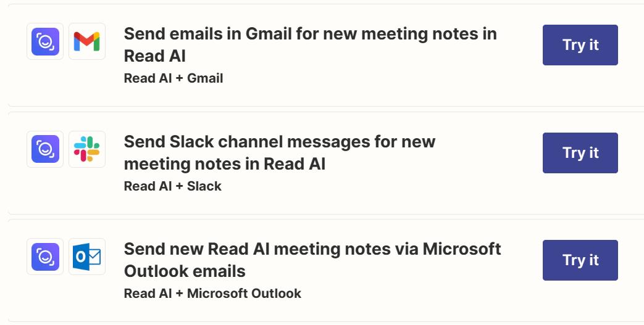Image resolution: width=644 pixels, height=325 pixels.
Task: Click the Gmail envelope icon
Action: pyautogui.click(x=87, y=41)
